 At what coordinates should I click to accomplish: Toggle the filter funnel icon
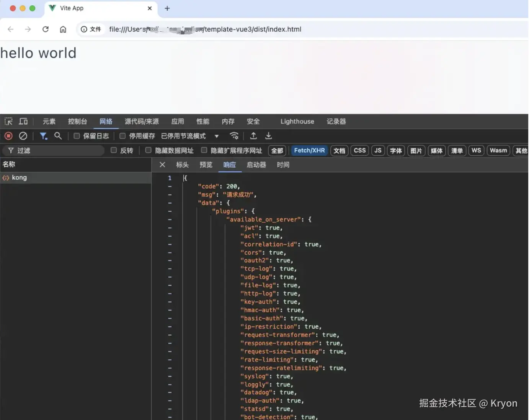click(x=43, y=136)
